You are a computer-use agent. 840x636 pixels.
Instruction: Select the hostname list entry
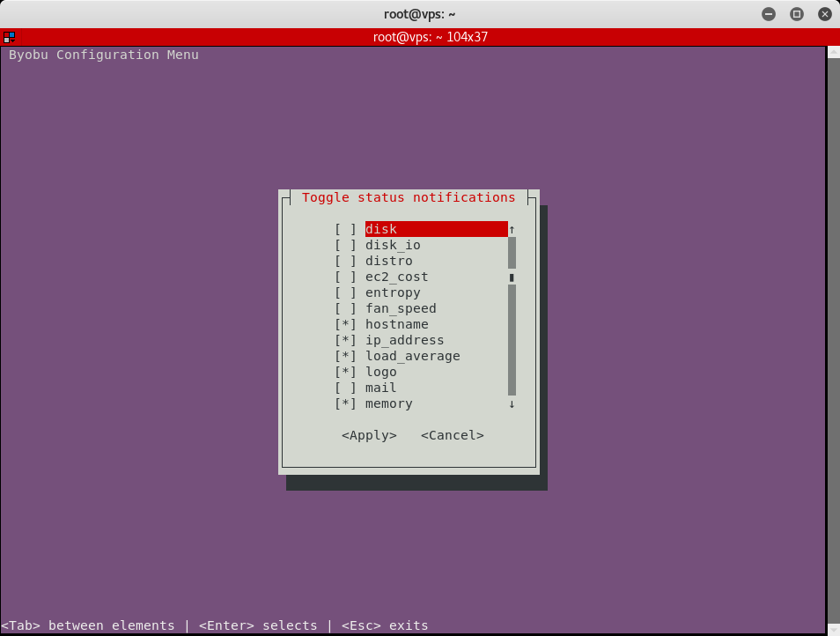click(x=397, y=325)
